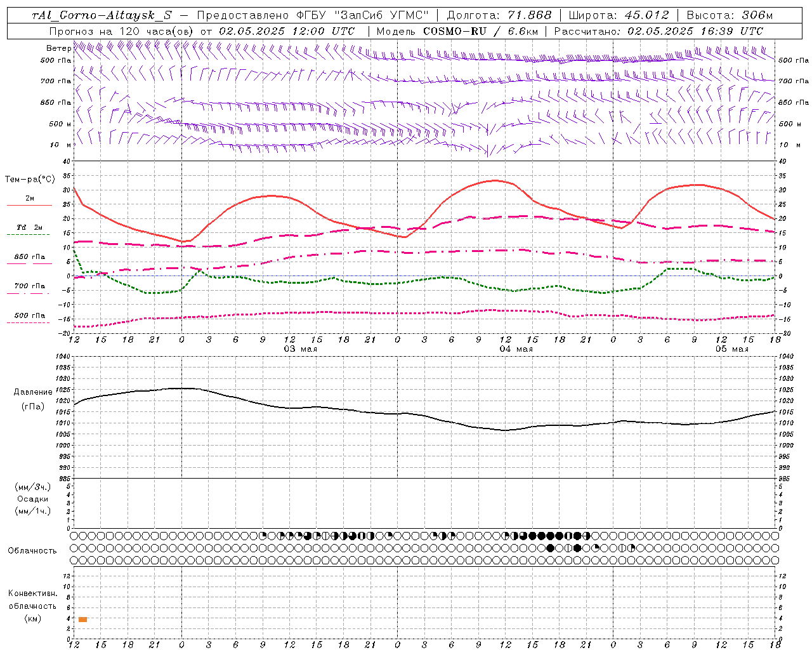Screen dimensions: 812x650
Task: Click the Td 2м dew point legend label
Action: tap(29, 227)
